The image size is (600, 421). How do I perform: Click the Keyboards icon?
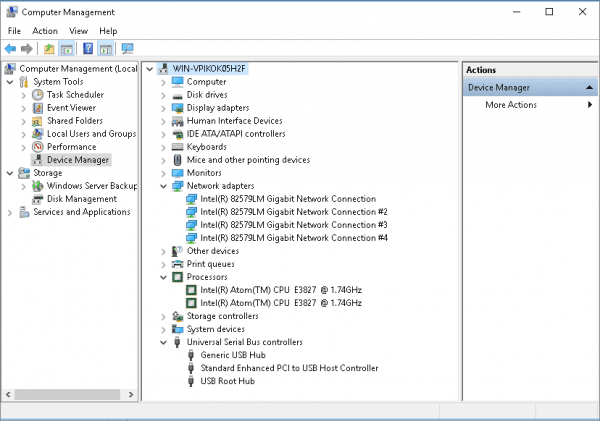click(x=178, y=147)
